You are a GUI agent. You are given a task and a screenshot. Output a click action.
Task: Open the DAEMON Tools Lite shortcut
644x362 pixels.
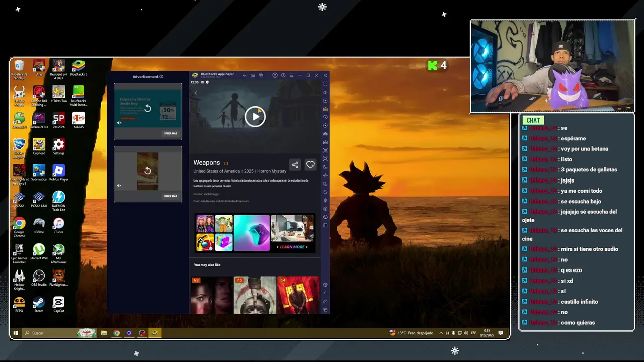[58, 201]
